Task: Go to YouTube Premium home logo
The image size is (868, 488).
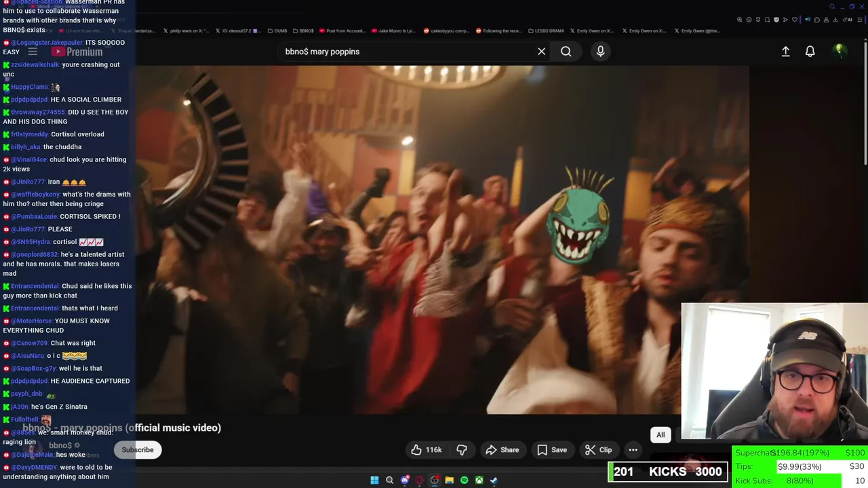Action: coord(77,52)
